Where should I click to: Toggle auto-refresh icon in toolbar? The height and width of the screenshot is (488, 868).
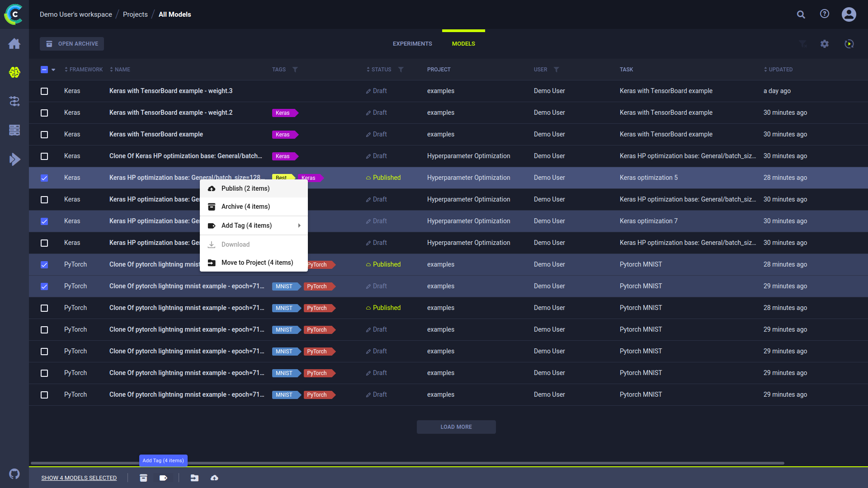(849, 44)
